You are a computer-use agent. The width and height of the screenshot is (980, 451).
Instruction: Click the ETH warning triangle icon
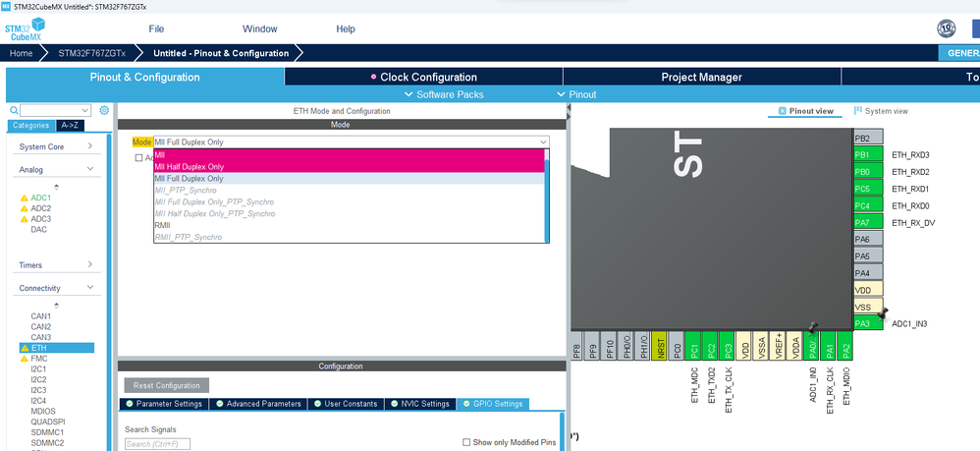click(x=25, y=348)
